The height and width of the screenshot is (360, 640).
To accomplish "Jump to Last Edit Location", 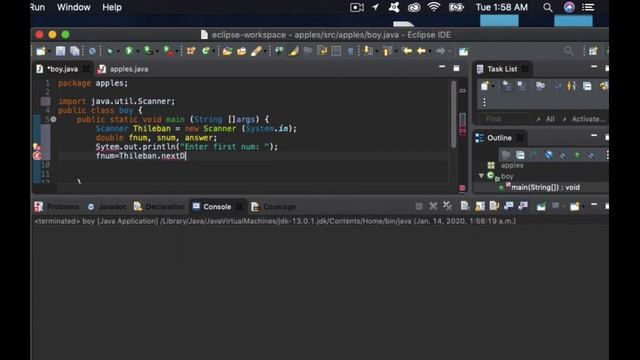I will click(407, 51).
